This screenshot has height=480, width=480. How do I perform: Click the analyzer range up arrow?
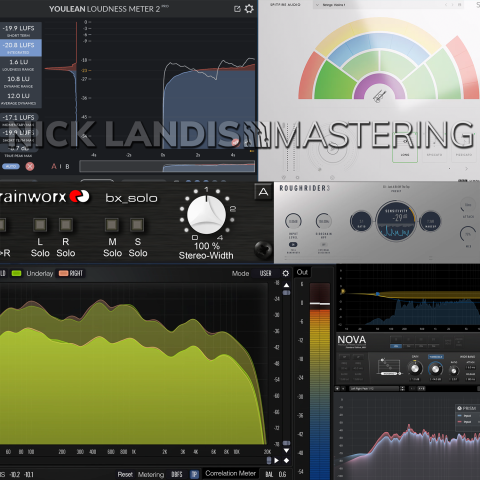(x=286, y=285)
